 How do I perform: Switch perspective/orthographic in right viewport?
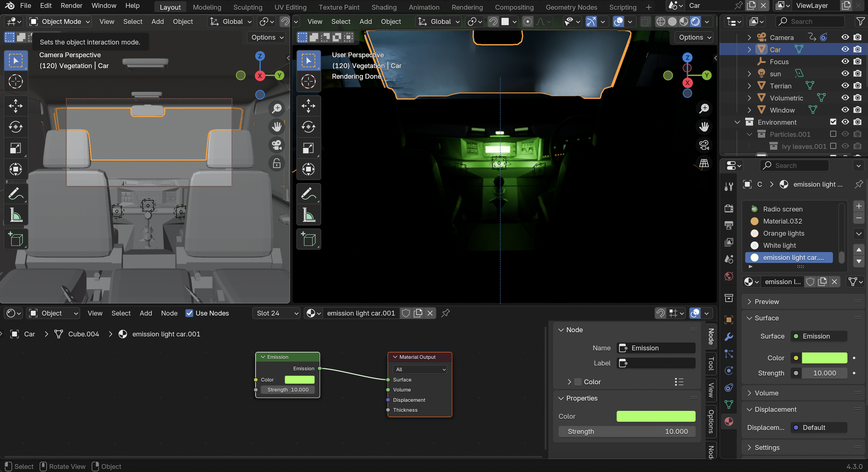[704, 164]
